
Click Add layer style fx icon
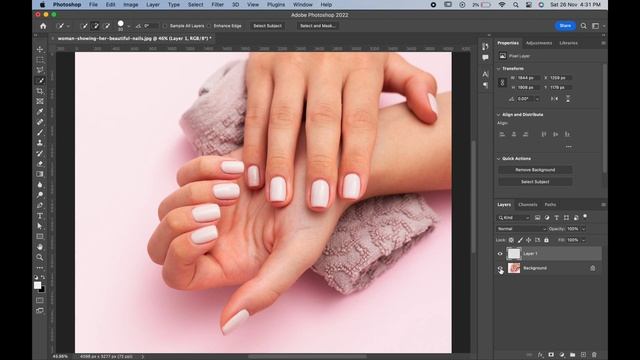coord(540,355)
